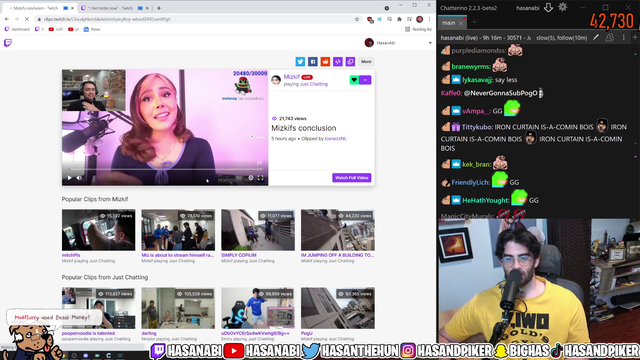Image resolution: width=640 pixels, height=360 pixels.
Task: Open the Chatterino viewer list icon
Action: click(x=609, y=38)
